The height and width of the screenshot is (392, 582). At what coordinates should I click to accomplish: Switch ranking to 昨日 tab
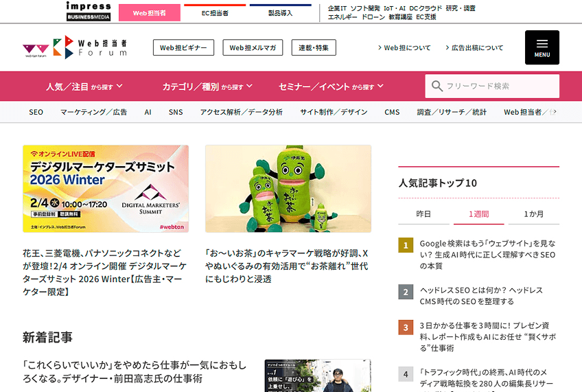(x=423, y=214)
